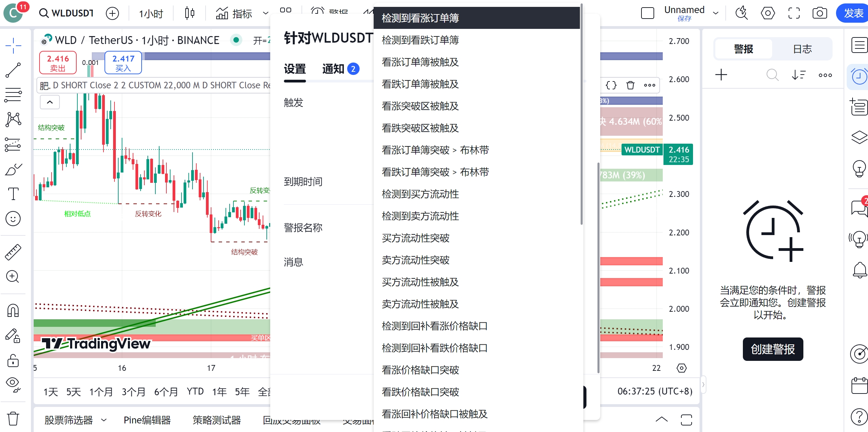This screenshot has width=868, height=432.
Task: Open the Pine编辑器 tab
Action: click(147, 420)
